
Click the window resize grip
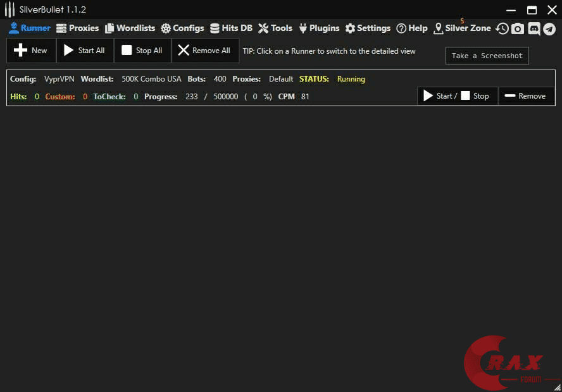pos(558,388)
